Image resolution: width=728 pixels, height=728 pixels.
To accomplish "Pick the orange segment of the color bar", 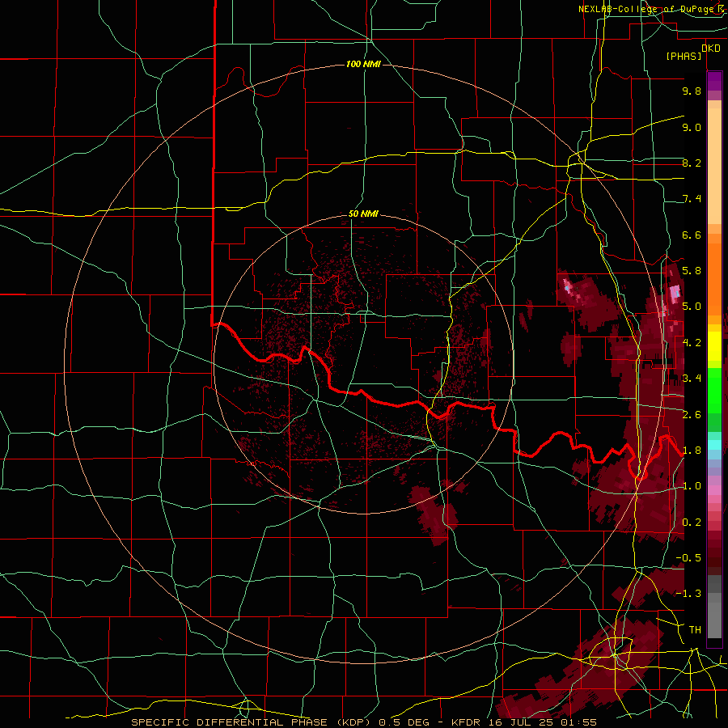I will click(x=714, y=279).
